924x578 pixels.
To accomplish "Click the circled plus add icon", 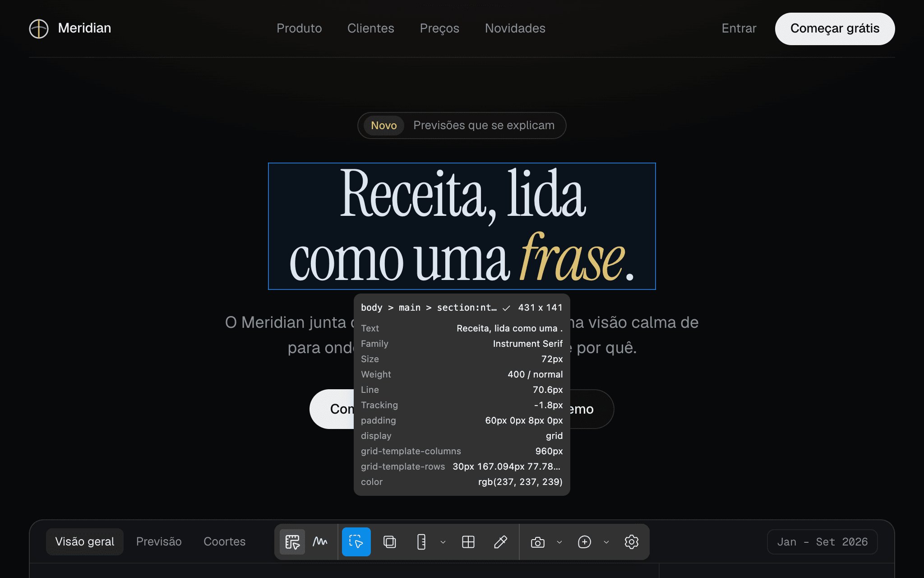I will (585, 542).
